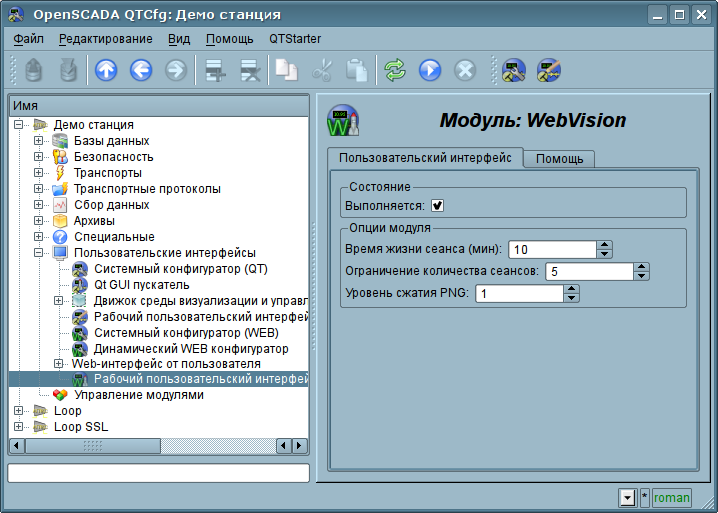Click the delete item toolbar icon

(x=250, y=71)
